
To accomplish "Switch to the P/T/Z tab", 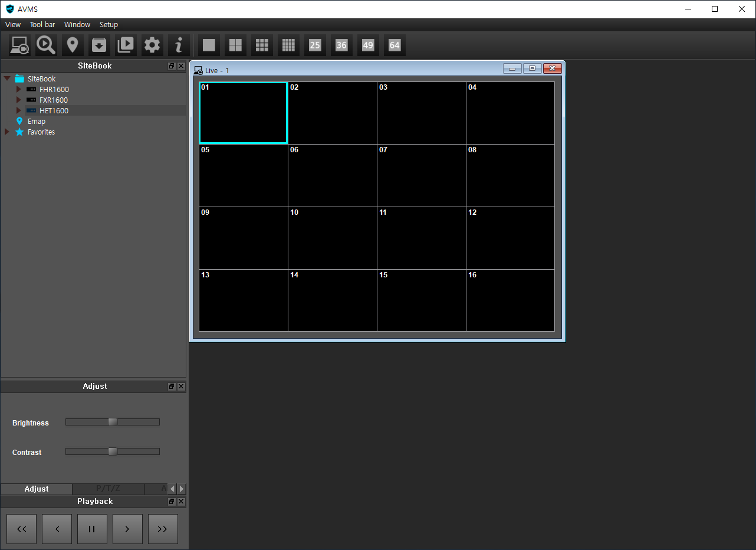I will pos(109,489).
